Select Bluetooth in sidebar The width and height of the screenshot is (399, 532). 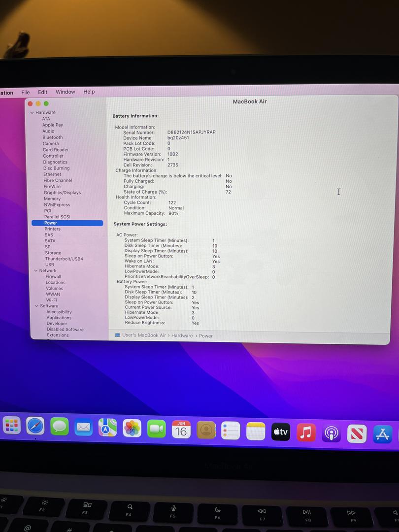(53, 137)
